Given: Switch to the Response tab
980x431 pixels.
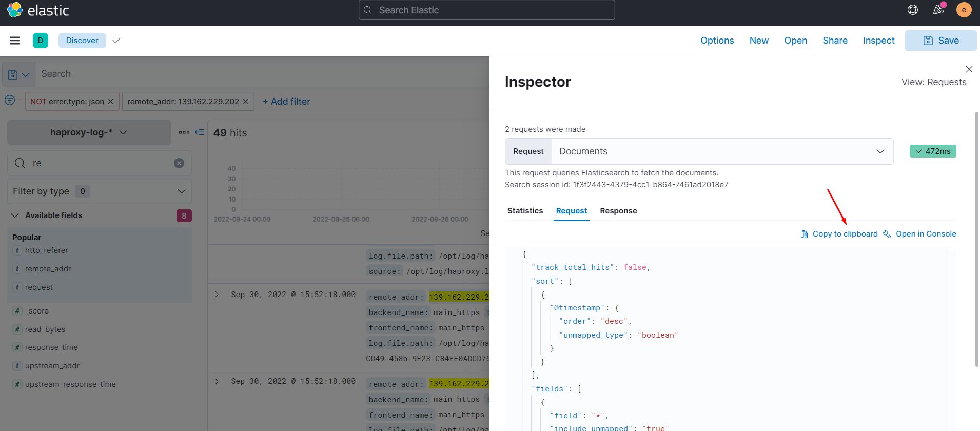Looking at the screenshot, I should (x=618, y=211).
